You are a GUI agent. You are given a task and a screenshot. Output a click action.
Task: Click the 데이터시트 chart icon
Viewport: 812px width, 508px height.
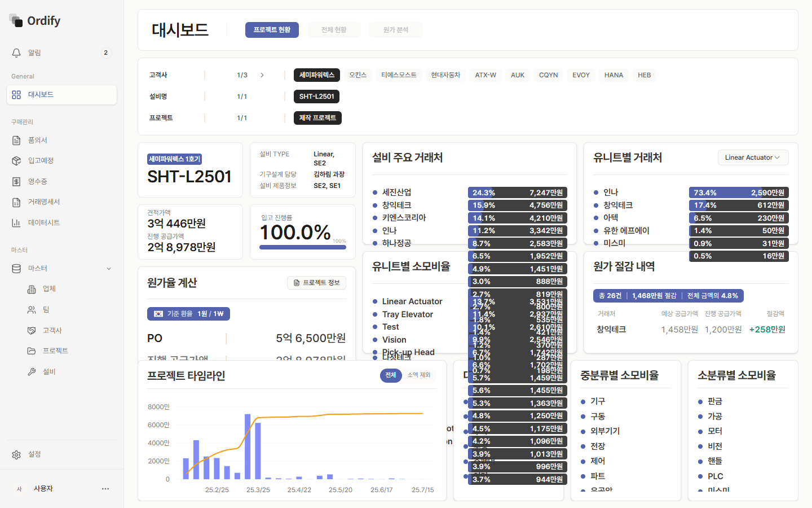[17, 222]
